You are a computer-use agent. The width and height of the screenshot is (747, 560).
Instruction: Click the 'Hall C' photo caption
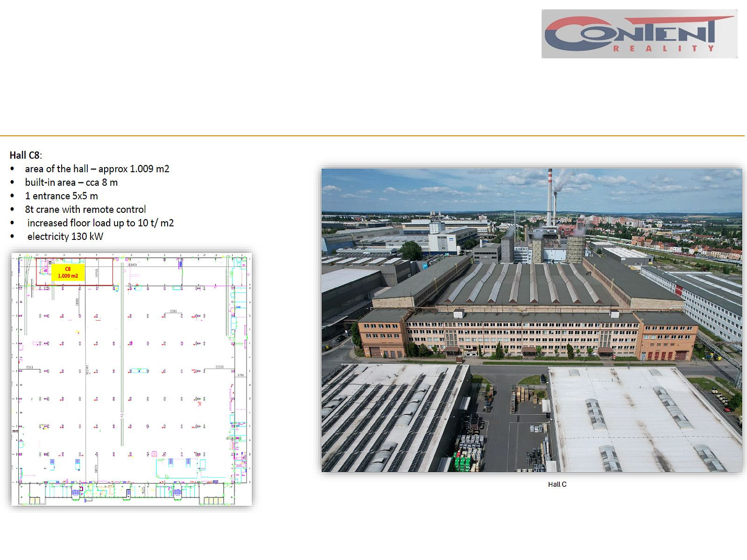click(557, 484)
